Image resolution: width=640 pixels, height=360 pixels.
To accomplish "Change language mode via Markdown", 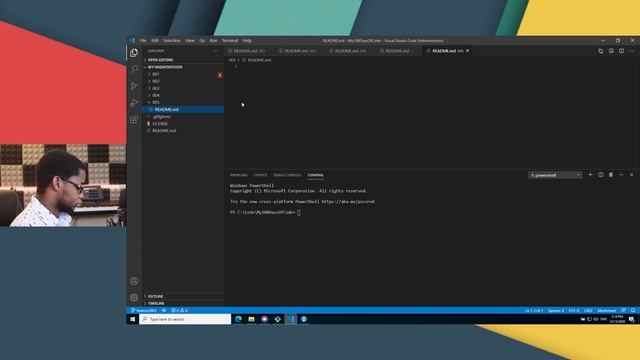I will [x=607, y=311].
